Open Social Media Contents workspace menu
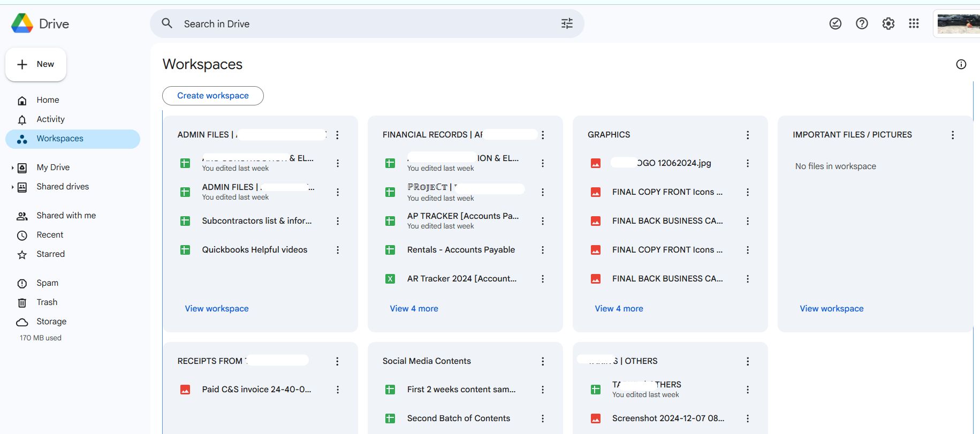This screenshot has height=434, width=980. [543, 361]
